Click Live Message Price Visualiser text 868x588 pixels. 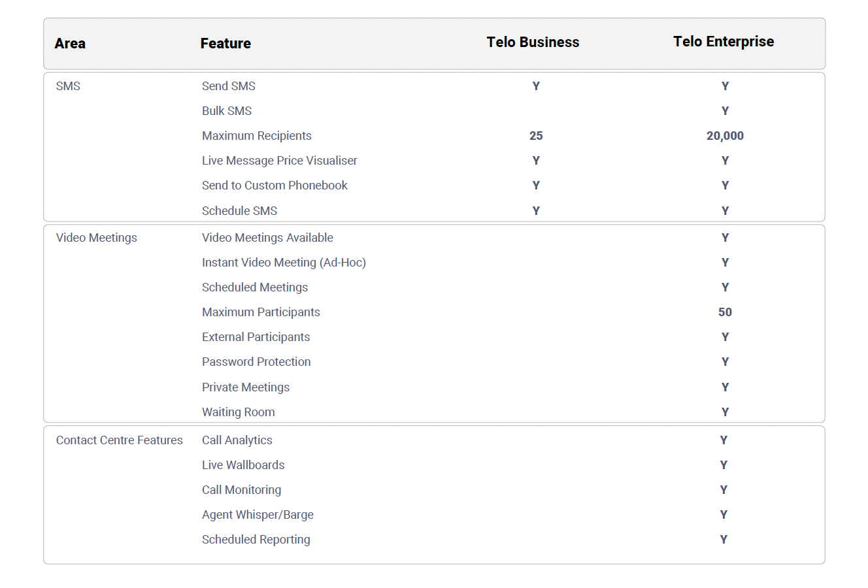click(x=280, y=161)
